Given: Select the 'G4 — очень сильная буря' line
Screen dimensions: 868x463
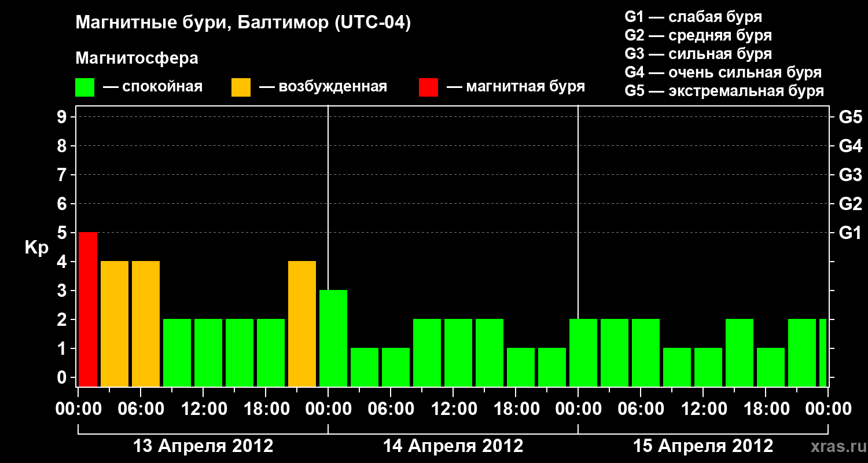Looking at the screenshot, I should 723,72.
